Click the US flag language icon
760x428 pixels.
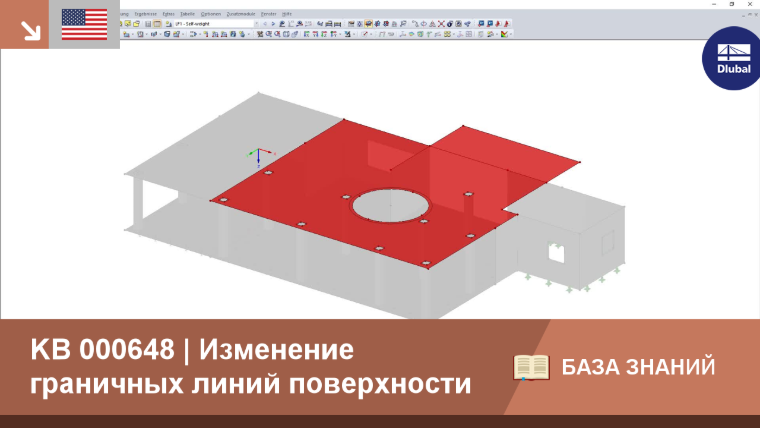click(x=84, y=24)
